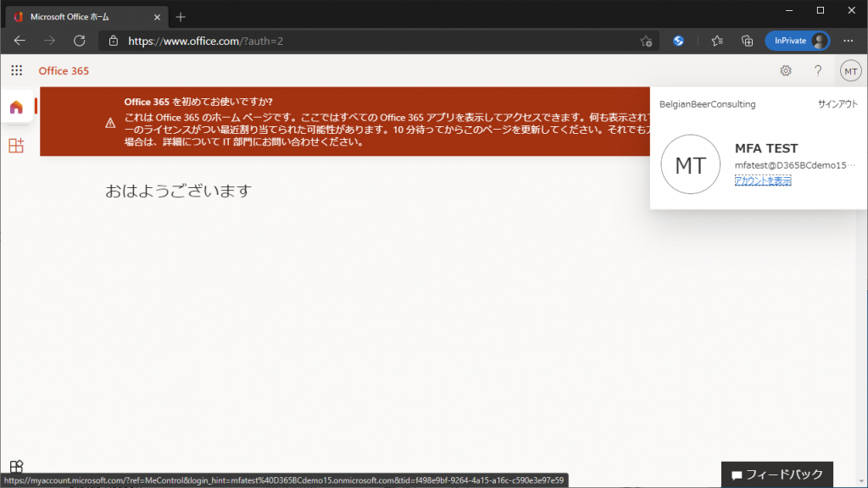
Task: Open the アカウントを表示 link
Action: 763,180
